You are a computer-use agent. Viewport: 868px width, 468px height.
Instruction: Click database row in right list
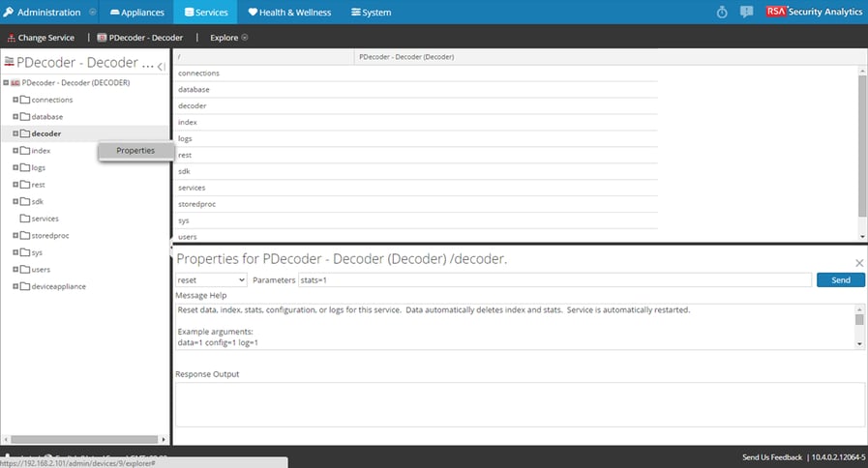416,90
